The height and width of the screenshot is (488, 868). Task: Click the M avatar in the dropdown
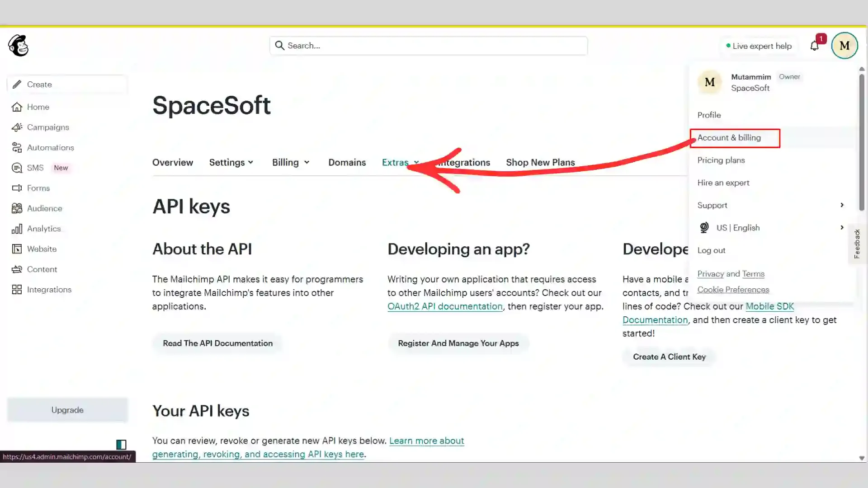[710, 82]
